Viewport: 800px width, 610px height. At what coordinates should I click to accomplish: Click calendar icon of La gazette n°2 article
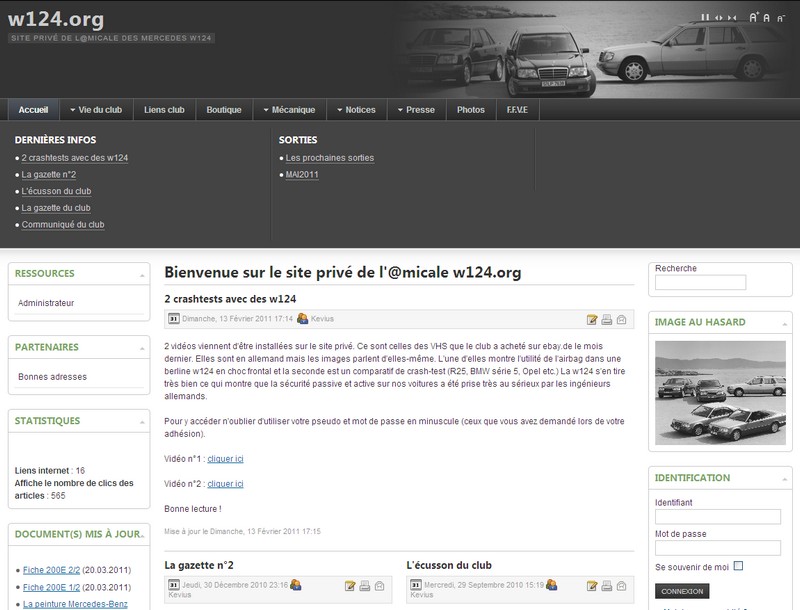pyautogui.click(x=173, y=585)
